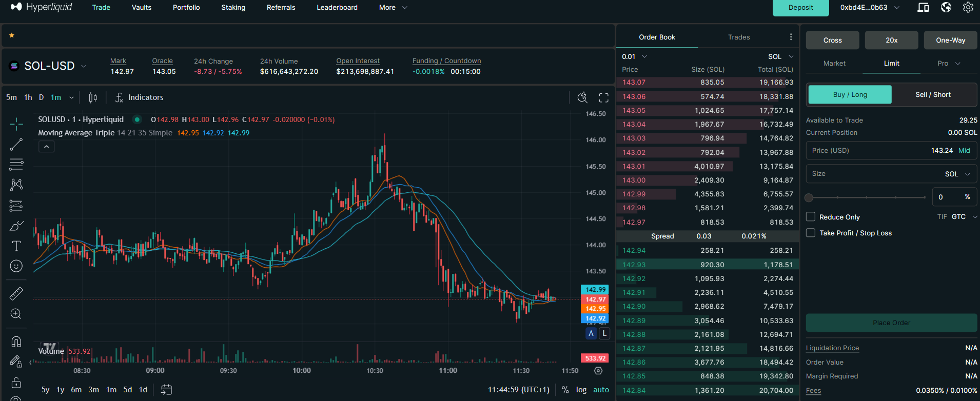This screenshot has height=401, width=980.
Task: Select the patterns drawing tool
Action: 16,185
